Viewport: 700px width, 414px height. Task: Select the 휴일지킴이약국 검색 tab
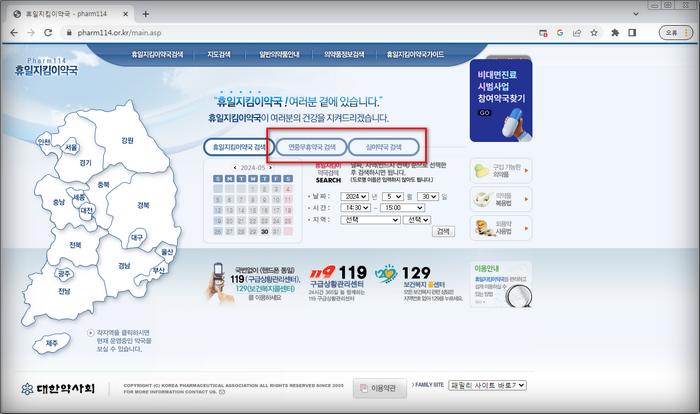[x=239, y=147]
